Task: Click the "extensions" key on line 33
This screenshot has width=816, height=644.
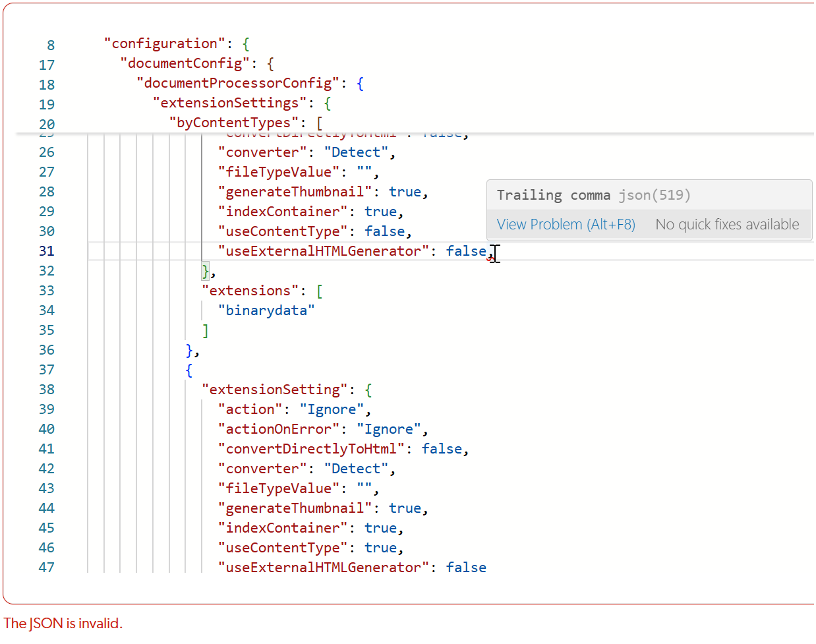Action: (x=250, y=291)
